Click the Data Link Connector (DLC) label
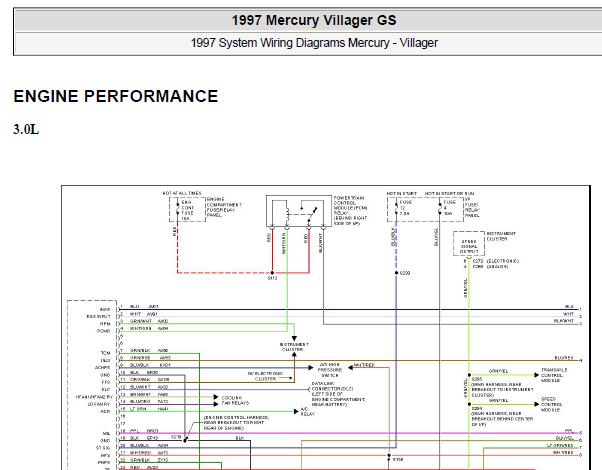 [338, 394]
